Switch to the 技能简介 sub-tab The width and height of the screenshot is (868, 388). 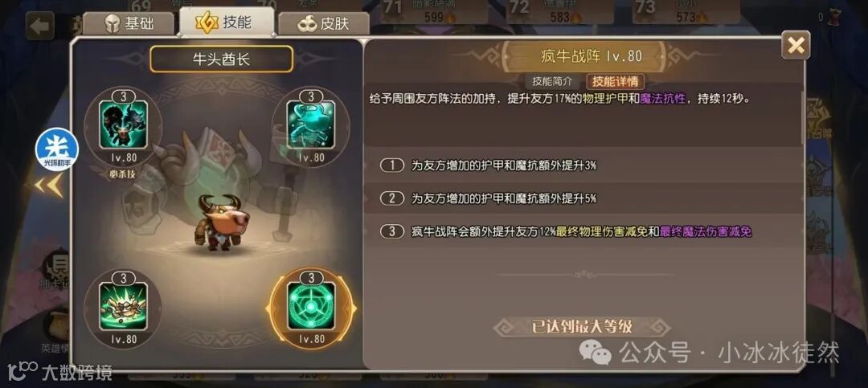[552, 81]
